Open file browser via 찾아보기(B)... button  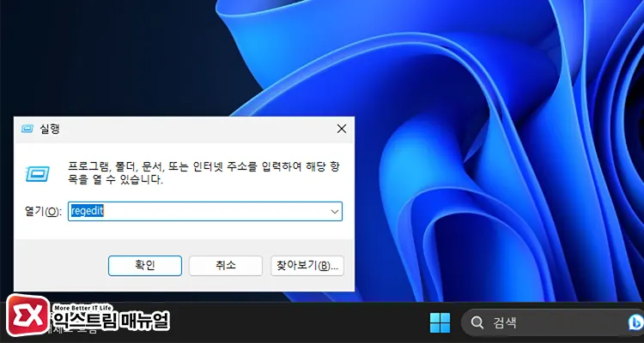307,266
